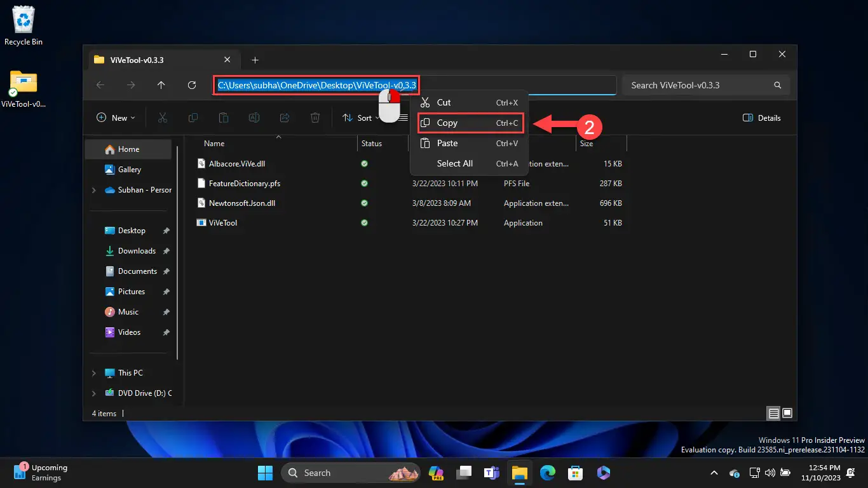Viewport: 868px width, 488px height.
Task: Switch to details list view icon
Action: tap(773, 413)
